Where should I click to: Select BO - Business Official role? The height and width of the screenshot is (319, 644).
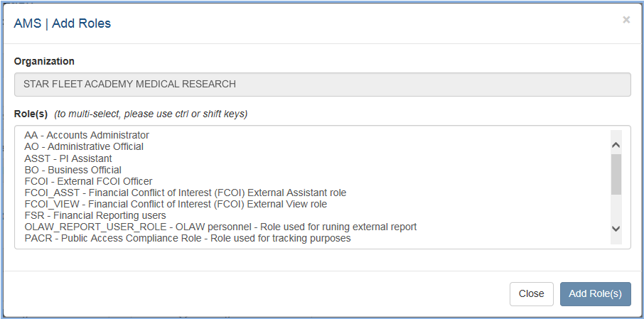click(x=73, y=170)
